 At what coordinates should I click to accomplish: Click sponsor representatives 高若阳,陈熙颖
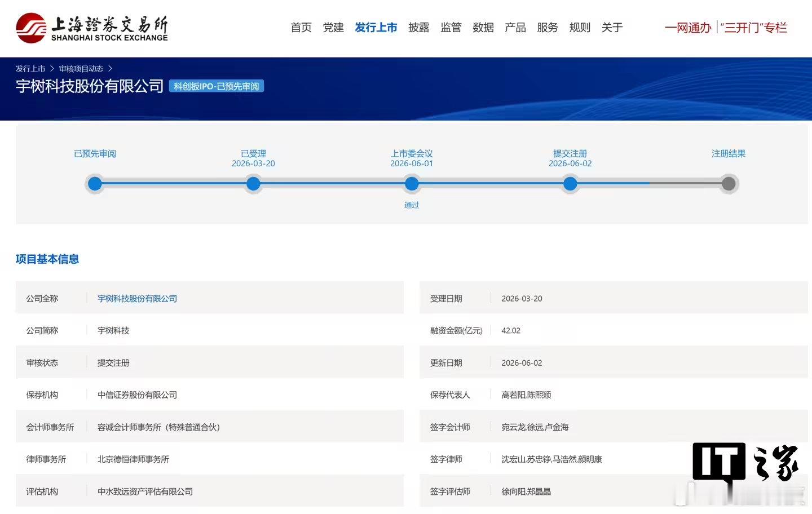[x=526, y=395]
